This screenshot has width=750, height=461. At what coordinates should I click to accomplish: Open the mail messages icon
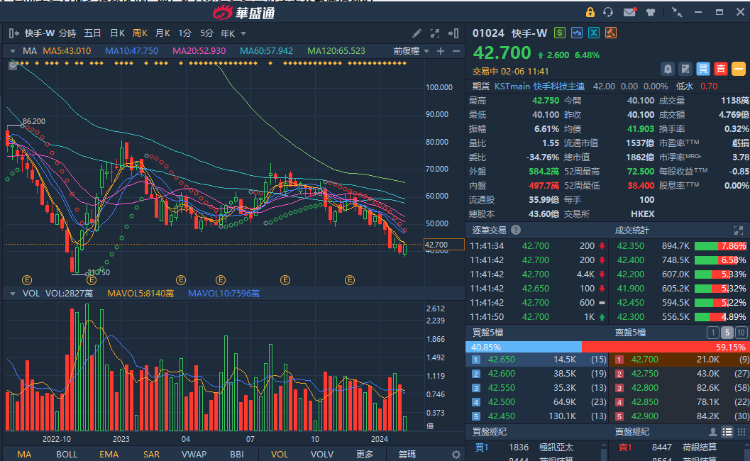[x=630, y=13]
